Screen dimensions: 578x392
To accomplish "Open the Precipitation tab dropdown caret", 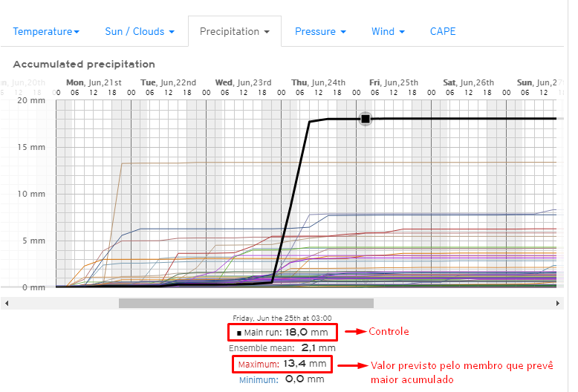I will 266,32.
